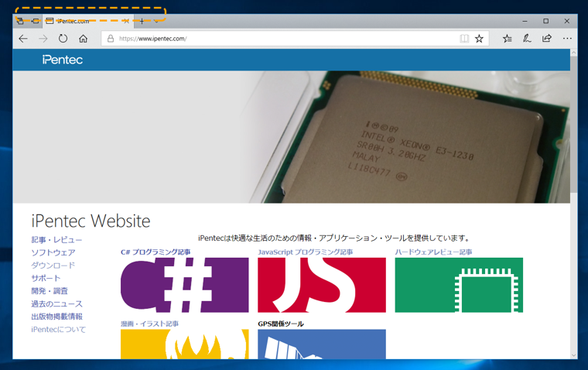Click the scrollbar down arrow
The width and height of the screenshot is (588, 370).
(574, 355)
